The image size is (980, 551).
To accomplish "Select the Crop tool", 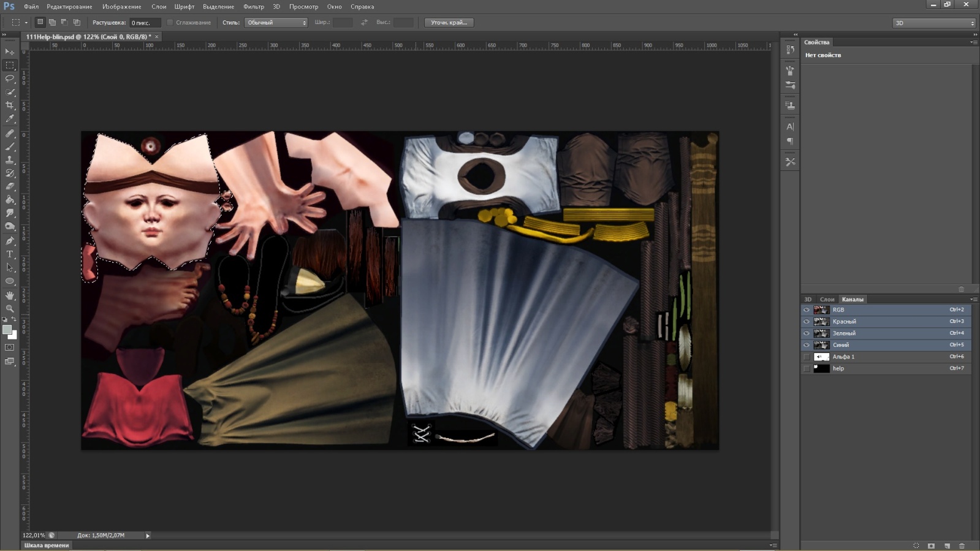I will coord(10,105).
